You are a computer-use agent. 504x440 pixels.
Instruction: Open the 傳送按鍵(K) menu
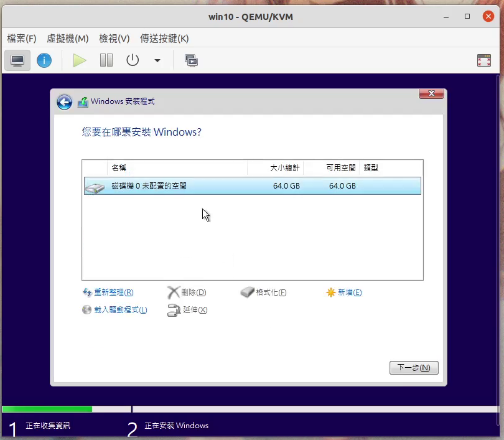click(164, 39)
